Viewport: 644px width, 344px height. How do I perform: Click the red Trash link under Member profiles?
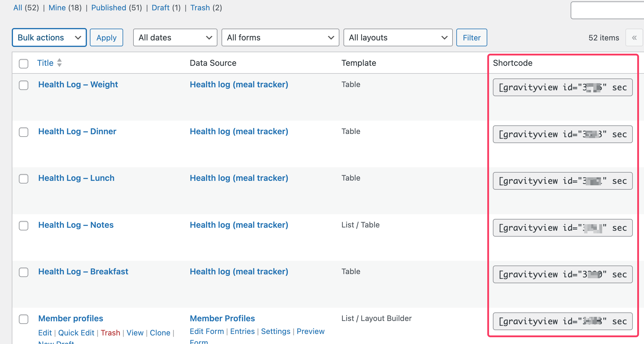(110, 333)
